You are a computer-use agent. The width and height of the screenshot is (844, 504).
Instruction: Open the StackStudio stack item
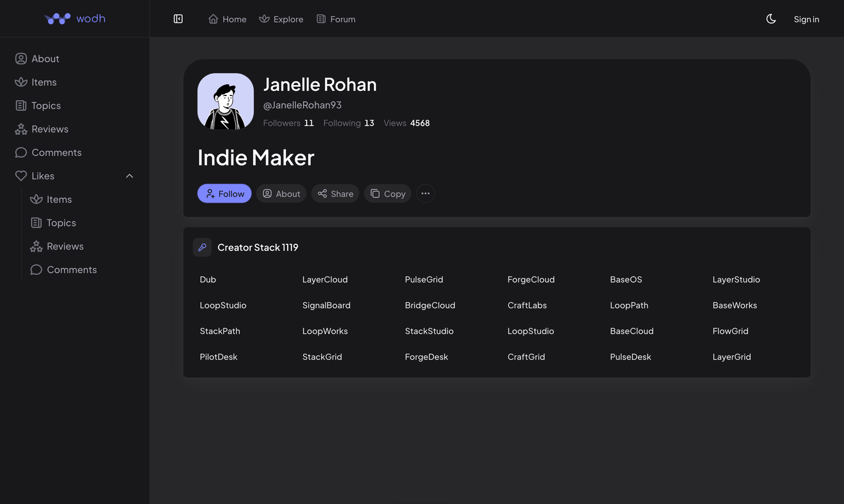[x=430, y=331]
